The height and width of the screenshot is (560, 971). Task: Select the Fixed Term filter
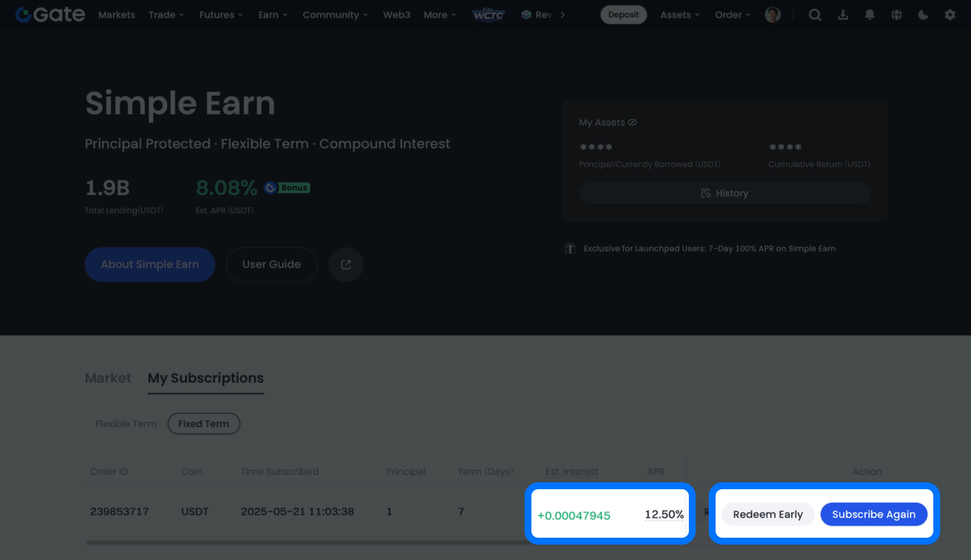tap(204, 424)
